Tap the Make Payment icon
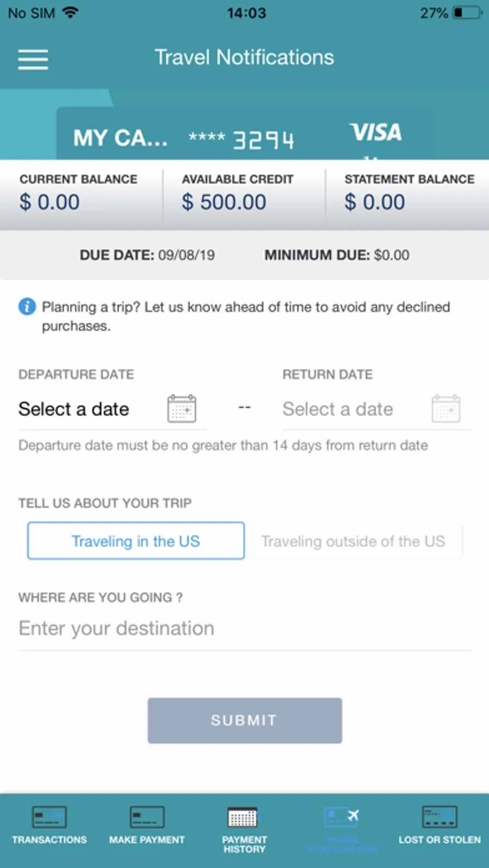 (x=147, y=817)
